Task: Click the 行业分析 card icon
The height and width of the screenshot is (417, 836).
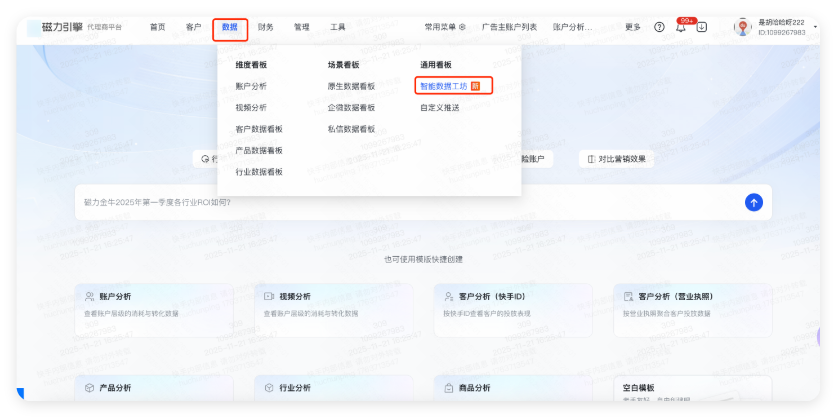Action: click(x=269, y=388)
